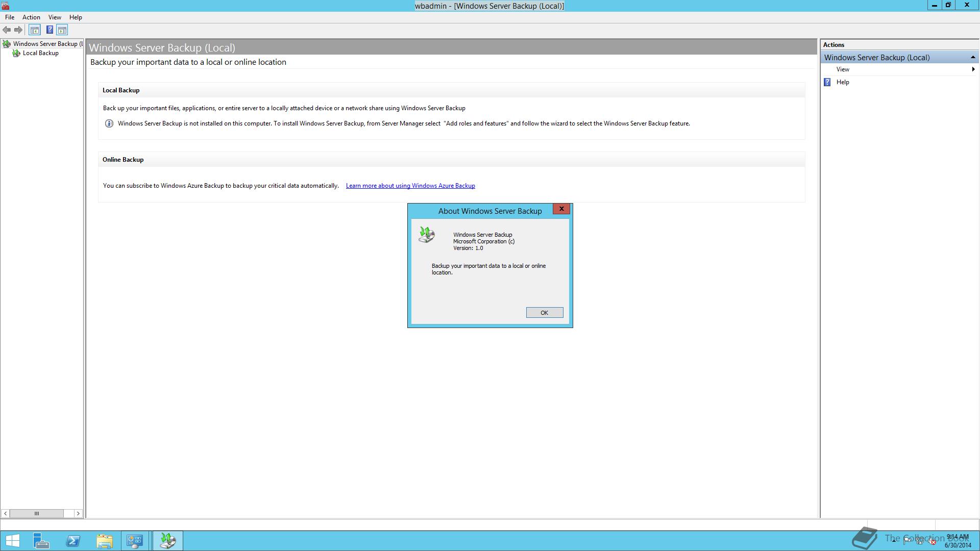This screenshot has width=980, height=551.
Task: Close the About Windows Server Backup dialog
Action: pos(561,209)
